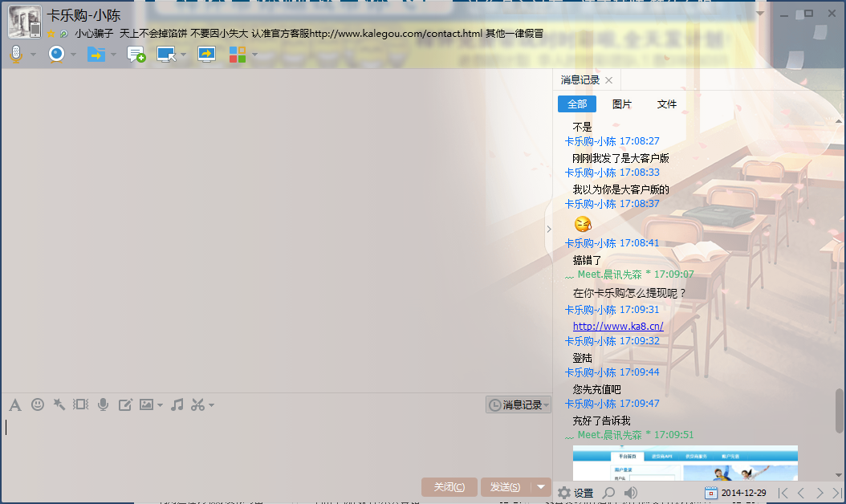
Task: Expand the send button options arrow
Action: point(543,487)
